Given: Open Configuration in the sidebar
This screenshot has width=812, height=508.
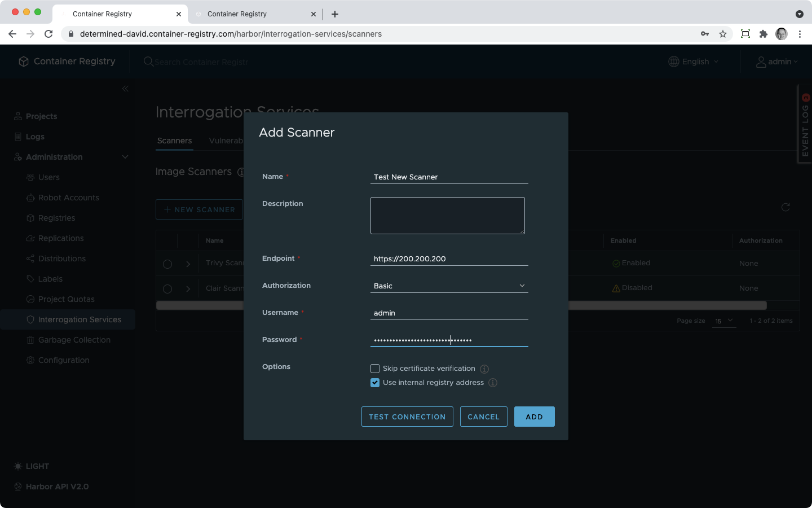Looking at the screenshot, I should (x=64, y=360).
